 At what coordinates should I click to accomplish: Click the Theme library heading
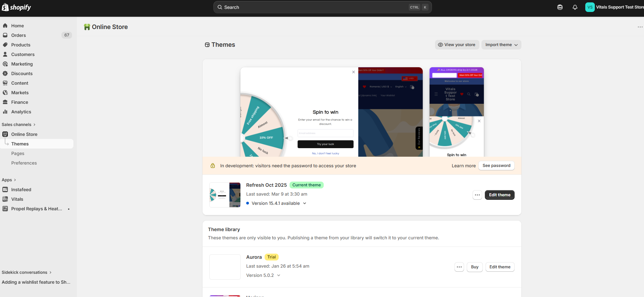click(224, 229)
